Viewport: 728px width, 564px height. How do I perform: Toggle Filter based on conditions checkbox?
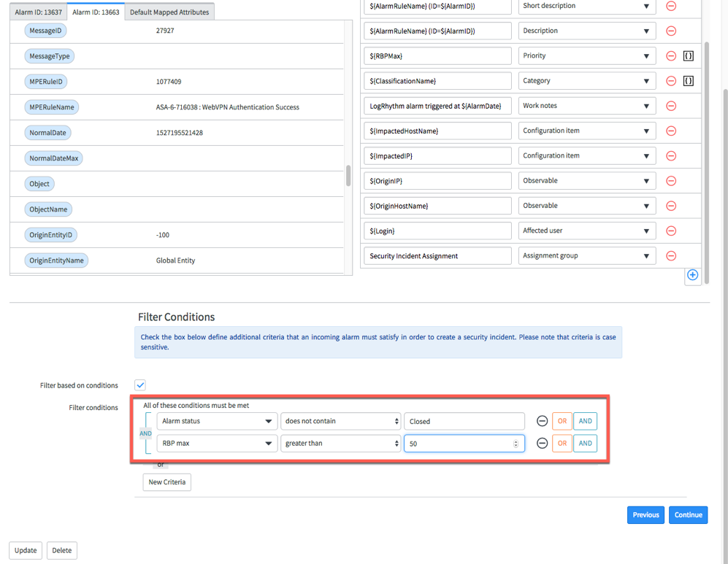click(140, 385)
